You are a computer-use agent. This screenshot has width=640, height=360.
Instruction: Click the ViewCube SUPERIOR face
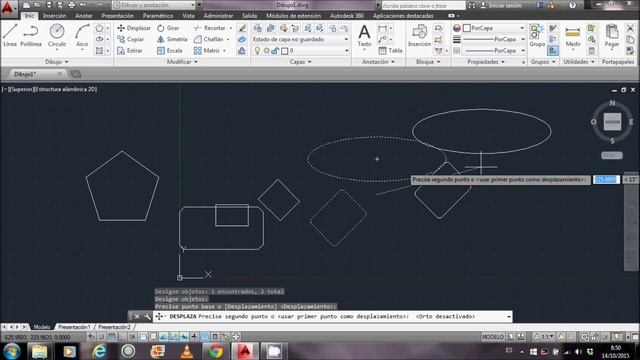(x=612, y=122)
